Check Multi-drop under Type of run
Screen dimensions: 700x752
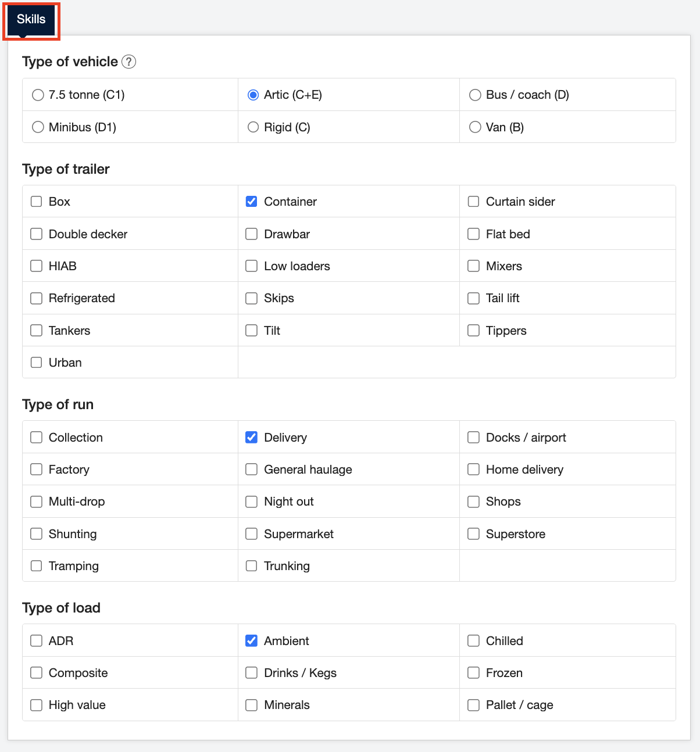pyautogui.click(x=36, y=501)
